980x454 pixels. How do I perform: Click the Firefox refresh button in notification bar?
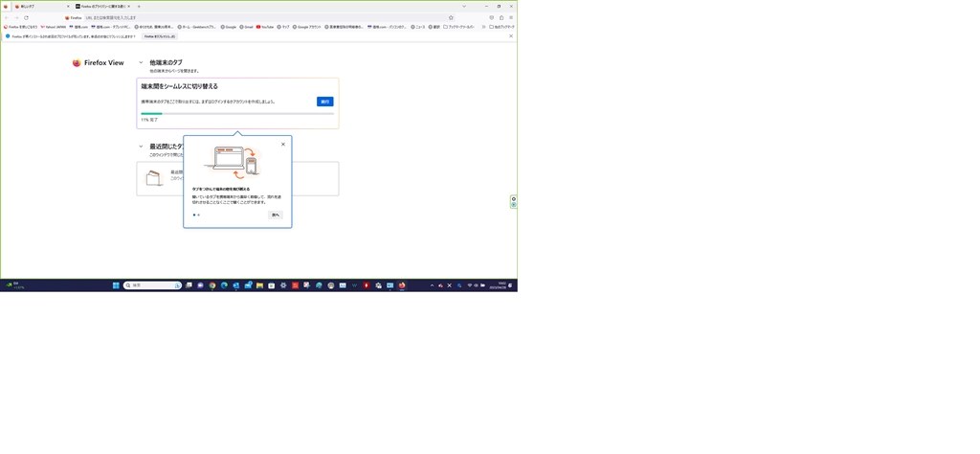pos(160,36)
